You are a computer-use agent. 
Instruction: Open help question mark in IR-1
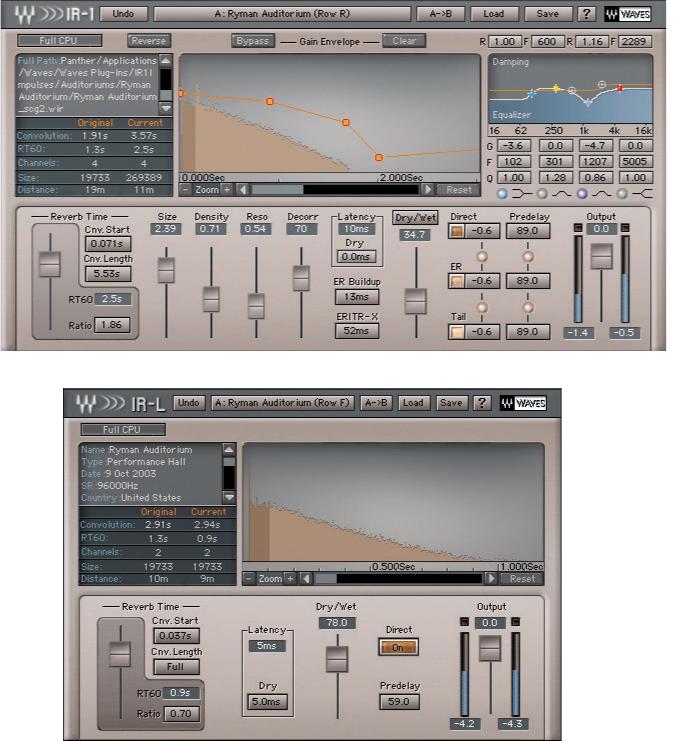coord(586,14)
